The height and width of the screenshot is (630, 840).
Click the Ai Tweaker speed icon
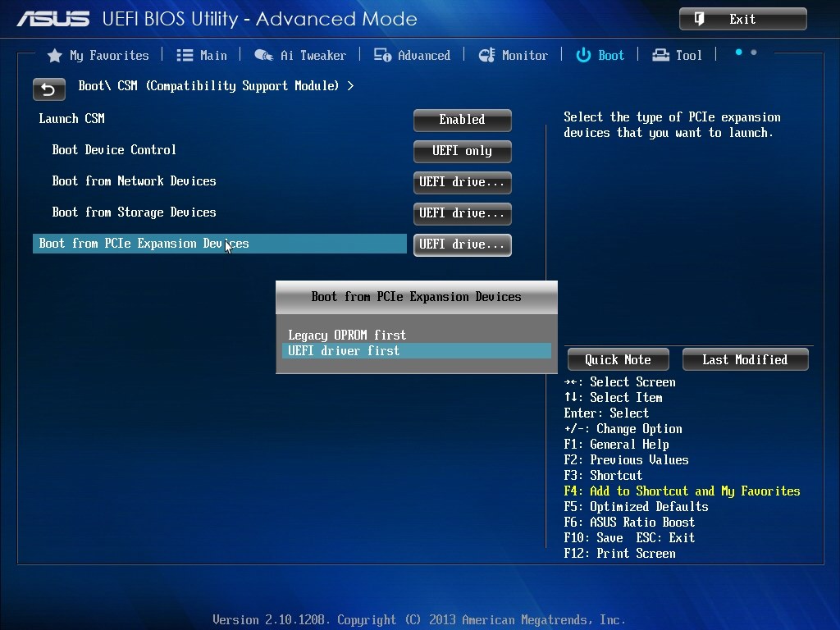[263, 55]
